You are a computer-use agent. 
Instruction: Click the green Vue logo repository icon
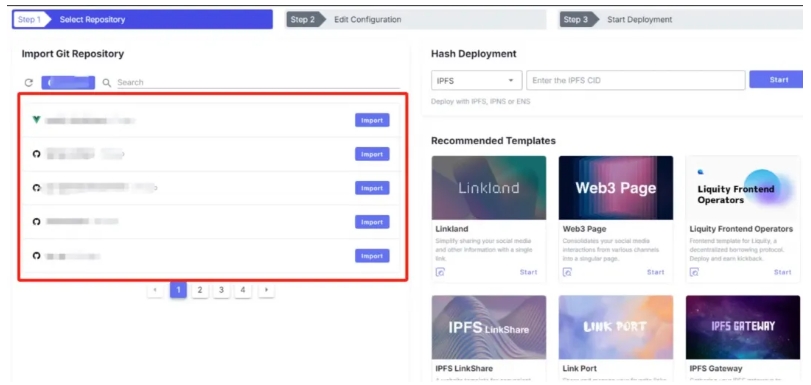tap(36, 120)
